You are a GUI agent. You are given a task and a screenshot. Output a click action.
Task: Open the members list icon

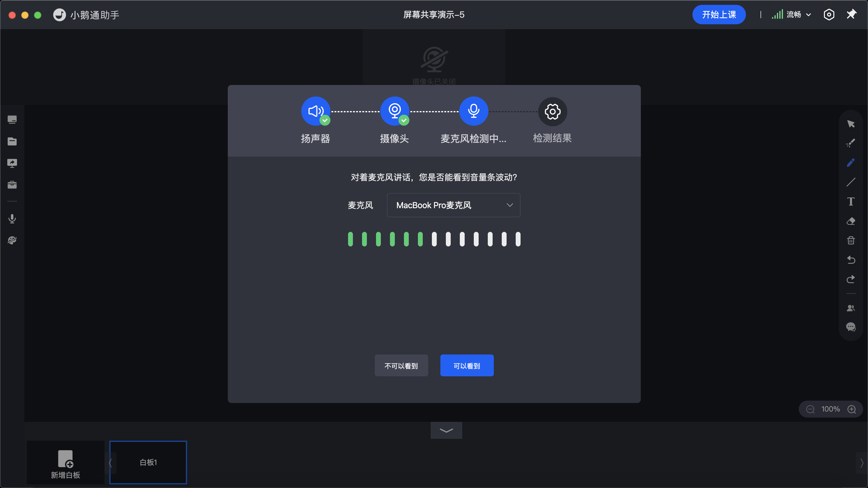click(x=850, y=308)
